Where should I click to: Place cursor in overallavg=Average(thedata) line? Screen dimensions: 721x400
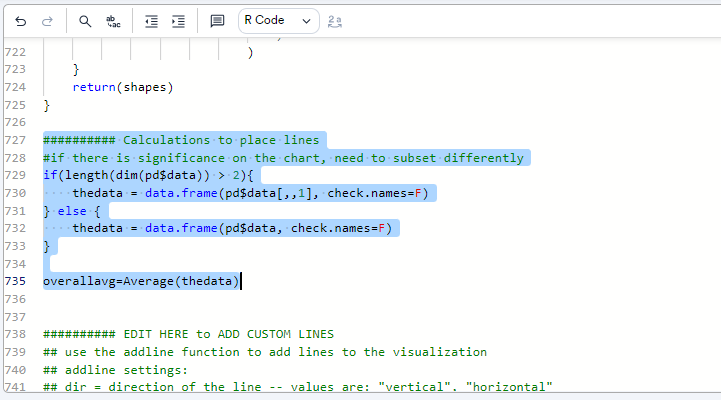(141, 281)
